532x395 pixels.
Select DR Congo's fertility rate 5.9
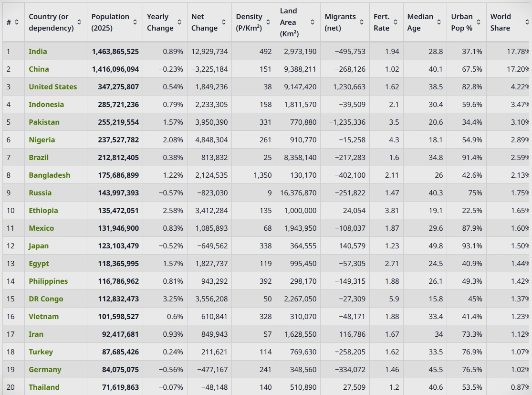tap(394, 299)
